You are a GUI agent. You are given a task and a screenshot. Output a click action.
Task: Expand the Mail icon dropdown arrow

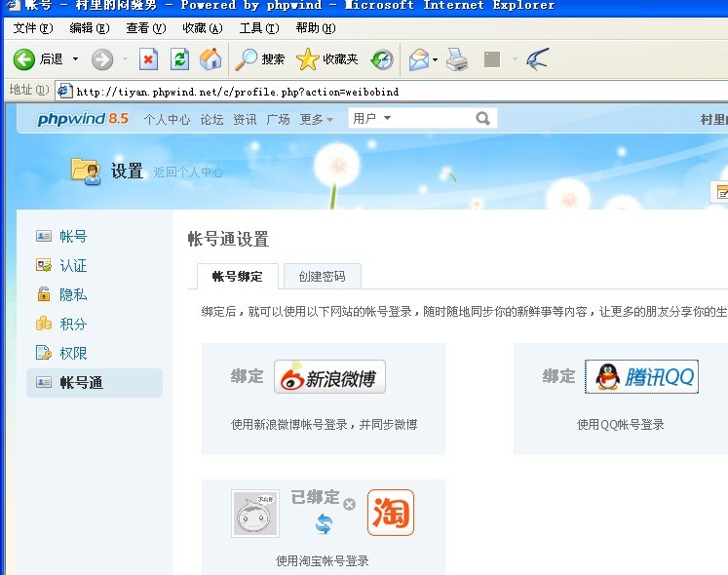coord(435,59)
